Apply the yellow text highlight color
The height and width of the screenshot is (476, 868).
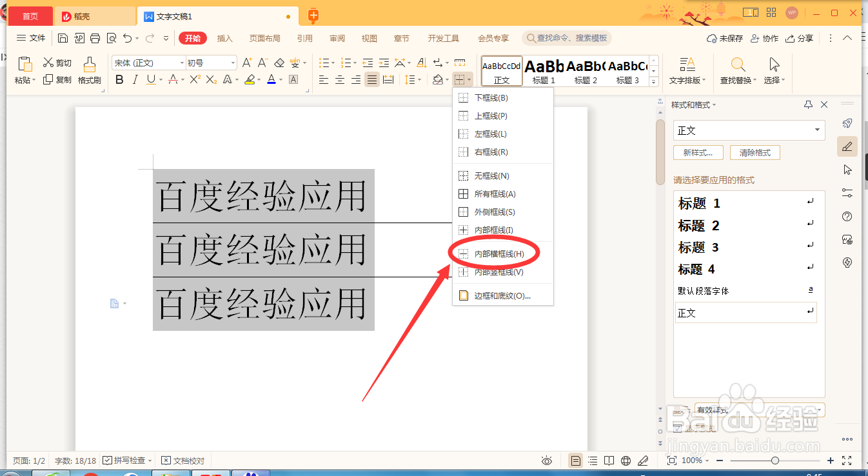click(250, 80)
